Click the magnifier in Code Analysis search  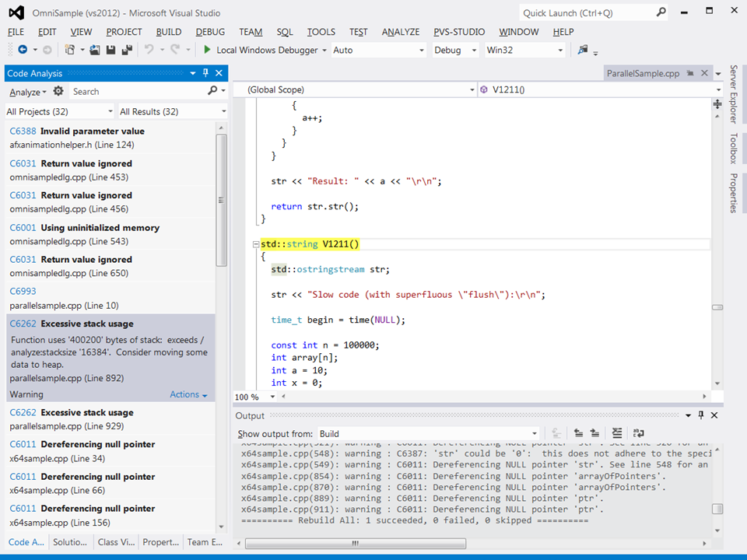click(x=212, y=90)
